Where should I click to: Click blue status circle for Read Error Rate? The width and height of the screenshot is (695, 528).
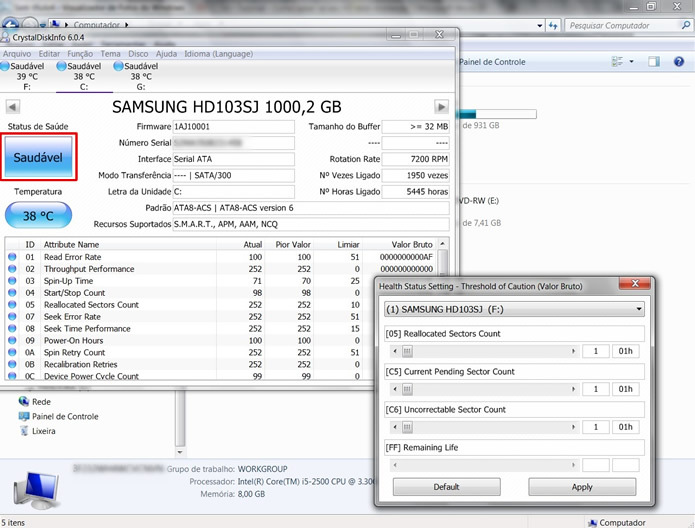[12, 257]
